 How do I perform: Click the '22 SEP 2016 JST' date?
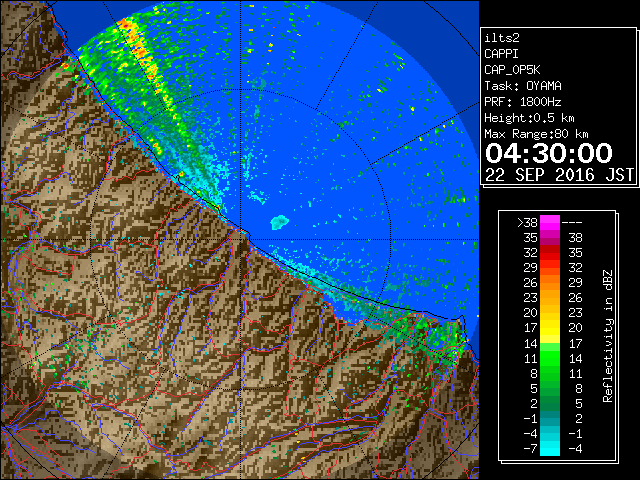[559, 175]
